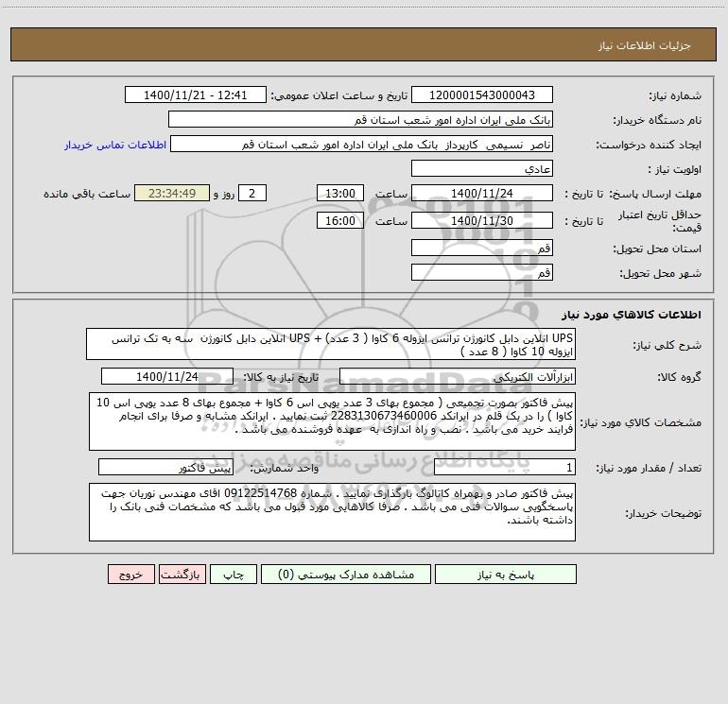The image size is (728, 704).
Task: Click the text ساعت باقی مانده
Action: [x=87, y=194]
